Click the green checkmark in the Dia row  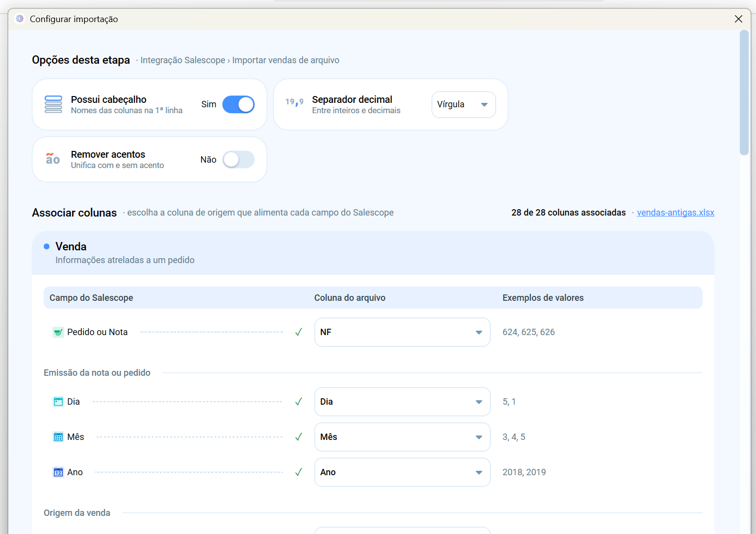(x=299, y=402)
